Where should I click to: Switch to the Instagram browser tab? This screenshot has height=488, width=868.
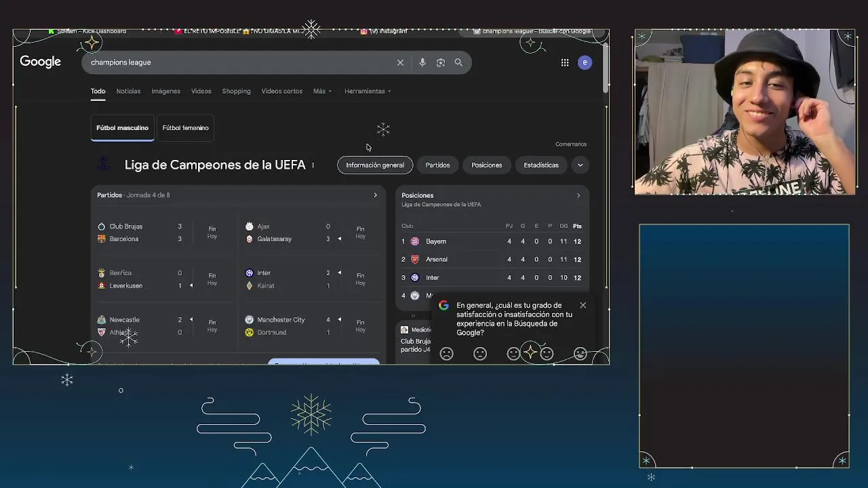[x=384, y=32]
